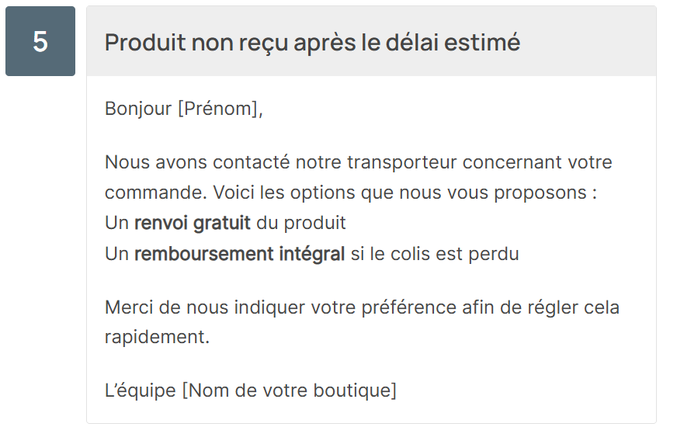
Task: Click the text "si le colis est perdu"
Action: coord(434,254)
